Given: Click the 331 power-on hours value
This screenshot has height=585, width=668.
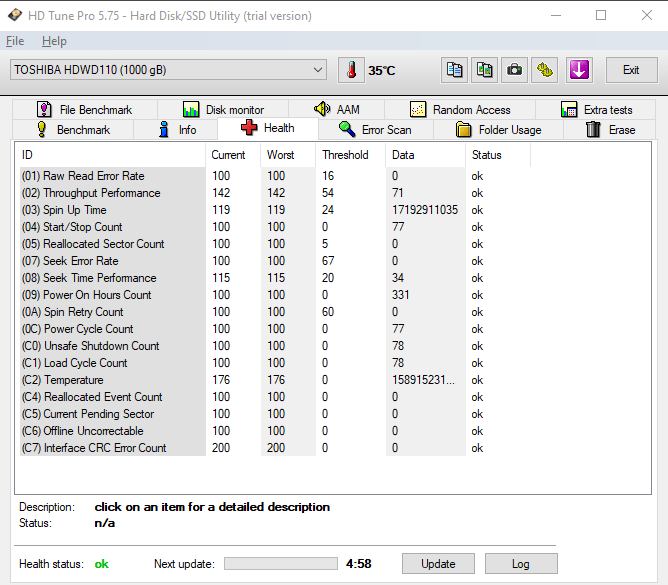Looking at the screenshot, I should [400, 295].
